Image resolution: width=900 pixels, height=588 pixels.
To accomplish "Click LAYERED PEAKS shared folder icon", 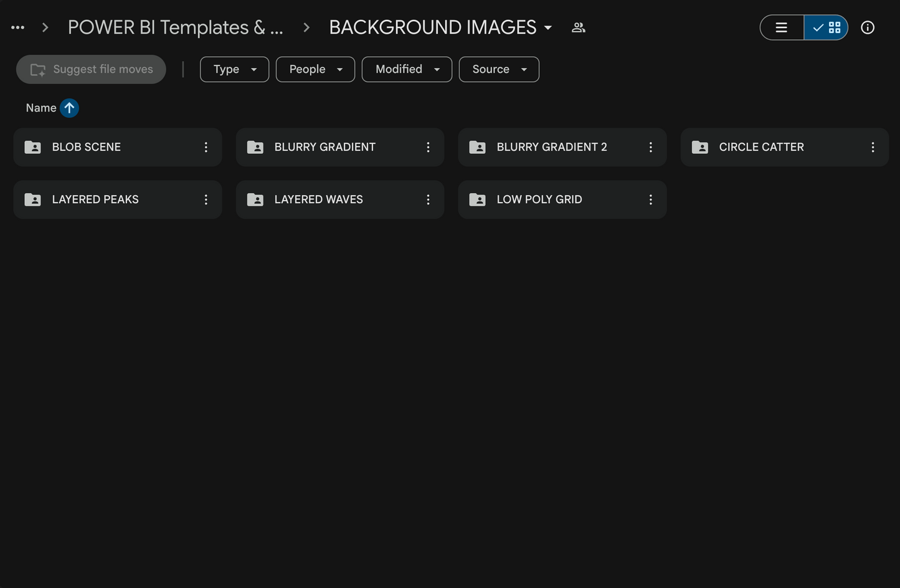I will coord(32,199).
